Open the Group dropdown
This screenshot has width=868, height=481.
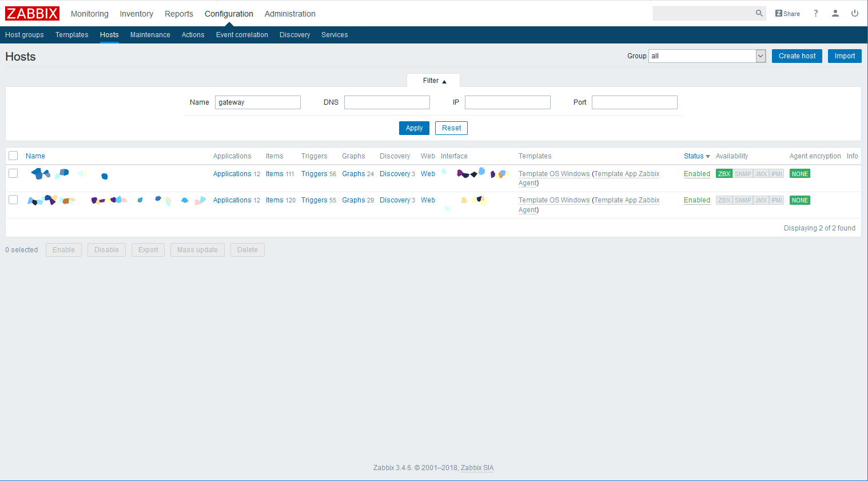coord(707,56)
